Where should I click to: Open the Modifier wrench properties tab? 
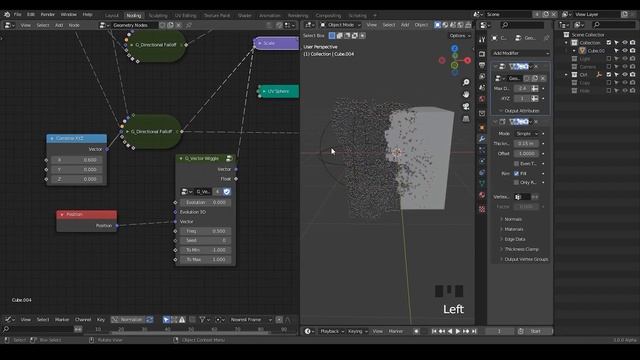tap(482, 139)
